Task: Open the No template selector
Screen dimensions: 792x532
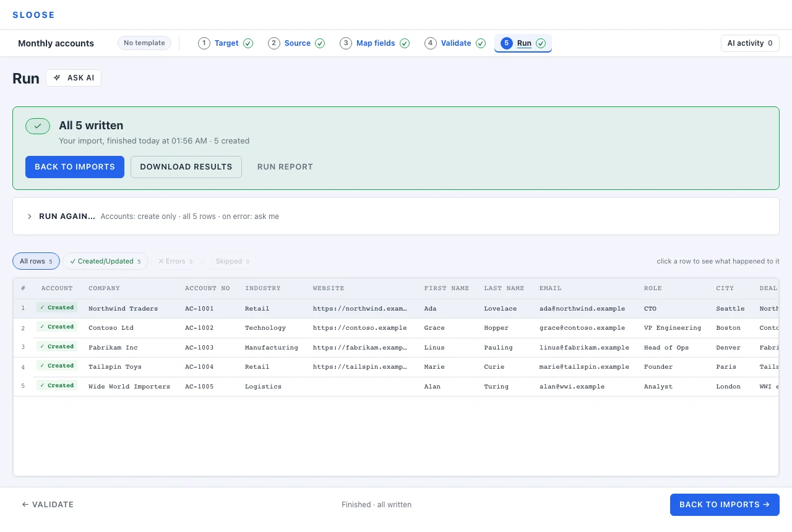Action: pos(144,43)
